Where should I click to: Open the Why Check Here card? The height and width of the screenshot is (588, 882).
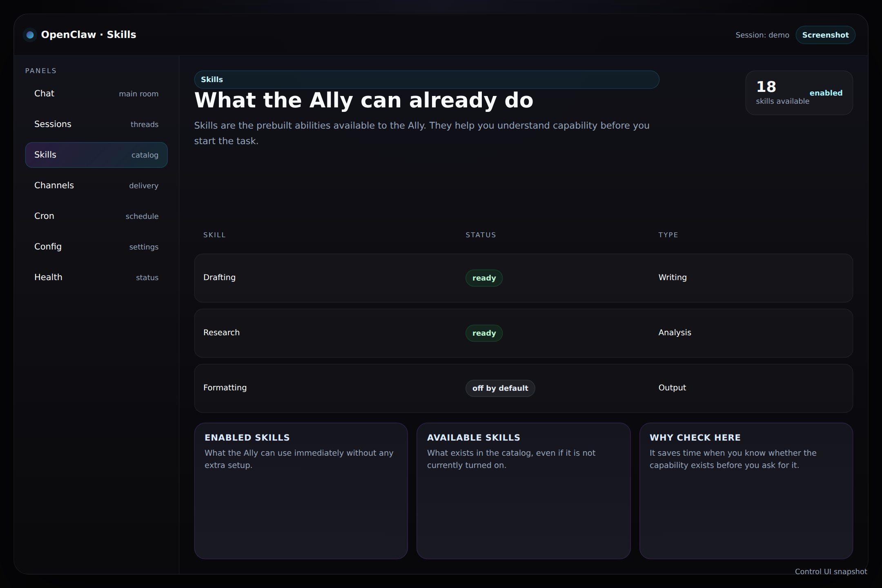(746, 491)
